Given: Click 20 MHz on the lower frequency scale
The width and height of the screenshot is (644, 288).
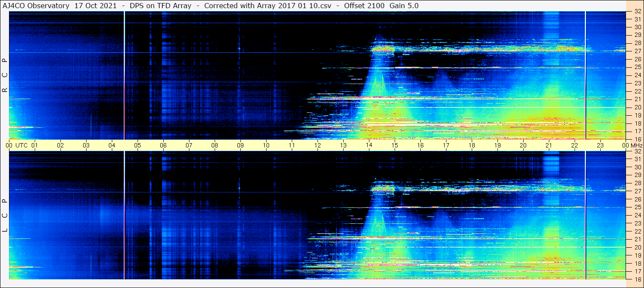Looking at the screenshot, I should click(x=637, y=247).
